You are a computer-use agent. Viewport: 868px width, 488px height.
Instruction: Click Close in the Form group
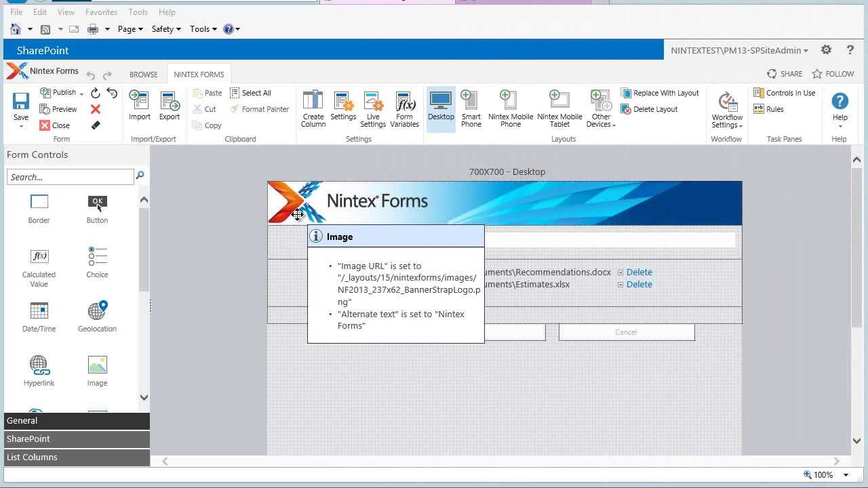coord(55,125)
